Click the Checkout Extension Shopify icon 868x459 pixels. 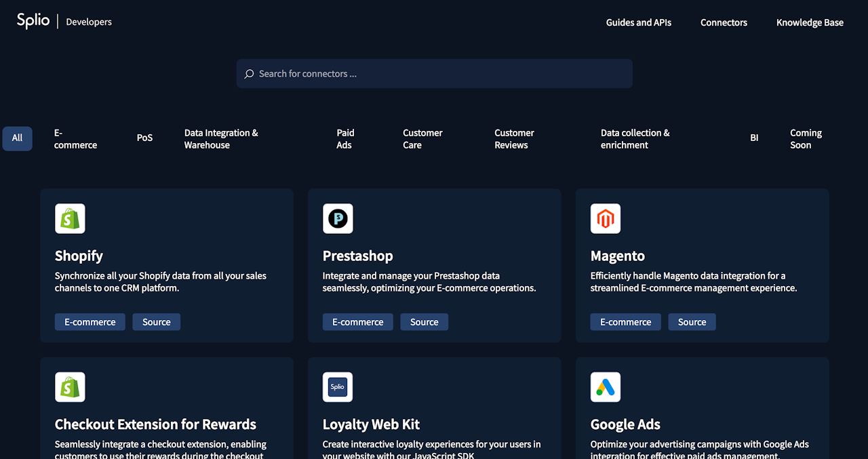coord(70,387)
